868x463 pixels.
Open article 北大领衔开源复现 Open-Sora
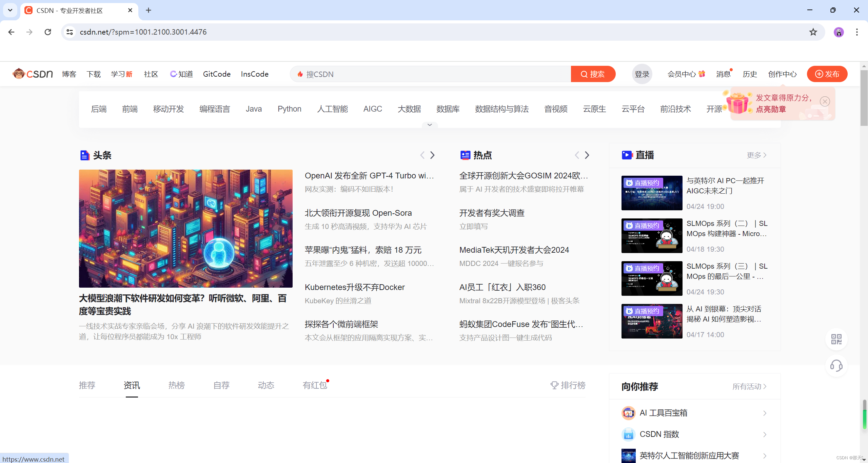[x=358, y=213]
